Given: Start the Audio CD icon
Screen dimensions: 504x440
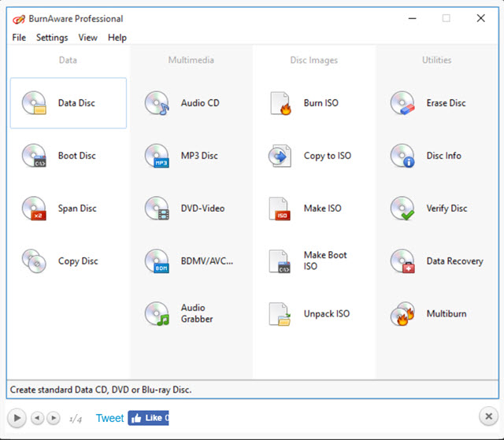Looking at the screenshot, I should coord(157,103).
